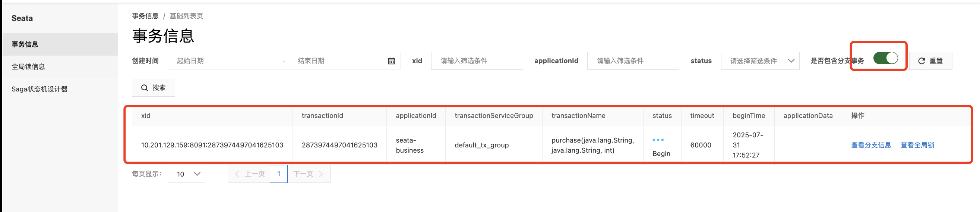Click the applicationId column header in table
The height and width of the screenshot is (212, 980).
[416, 116]
